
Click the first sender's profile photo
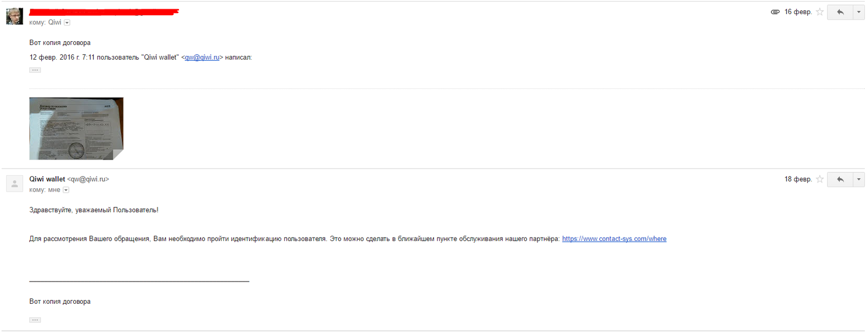tap(15, 16)
